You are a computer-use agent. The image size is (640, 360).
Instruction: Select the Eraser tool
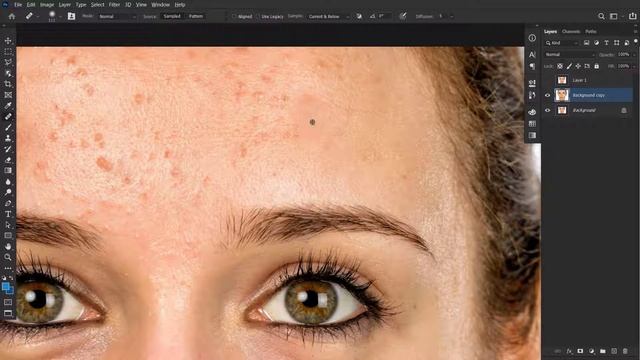pyautogui.click(x=8, y=160)
